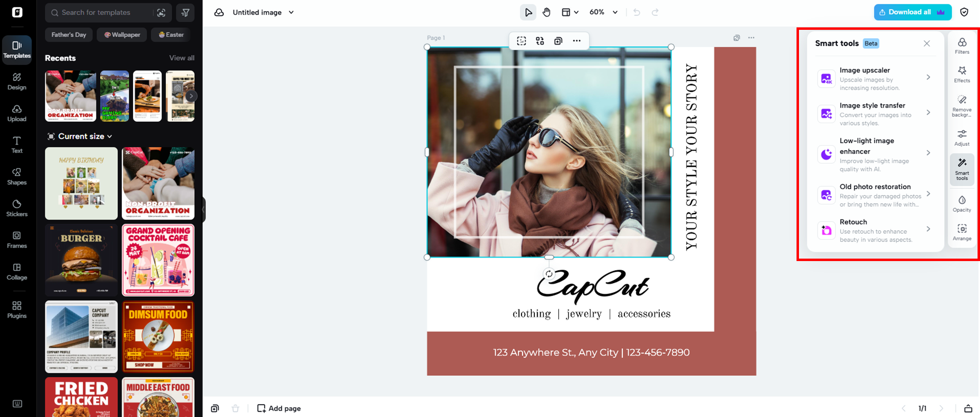Open Grand Opening Cocktail Cafe template

tap(158, 260)
